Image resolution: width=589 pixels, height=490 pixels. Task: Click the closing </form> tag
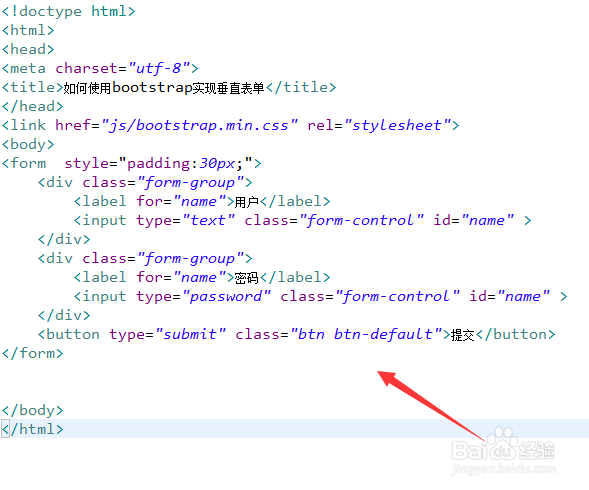[x=33, y=353]
